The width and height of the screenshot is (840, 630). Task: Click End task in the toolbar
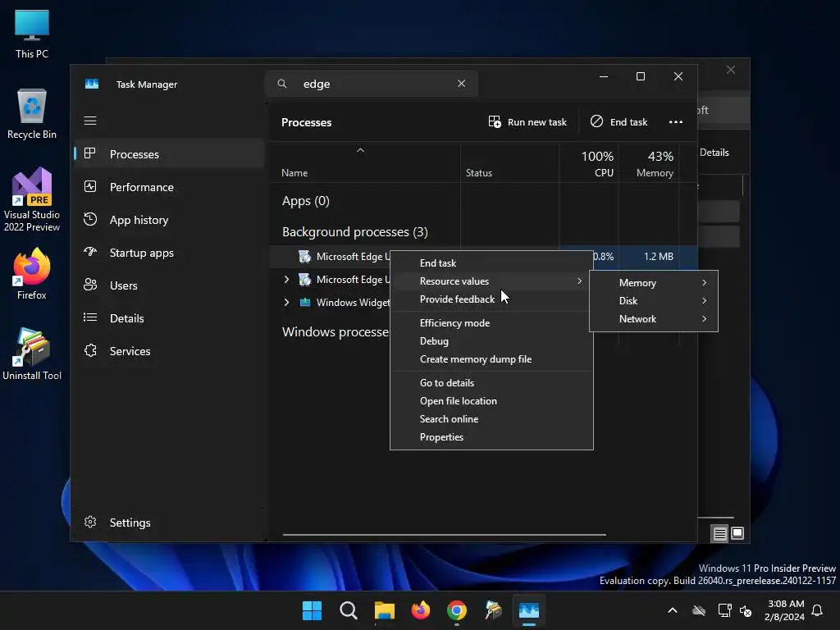[619, 122]
